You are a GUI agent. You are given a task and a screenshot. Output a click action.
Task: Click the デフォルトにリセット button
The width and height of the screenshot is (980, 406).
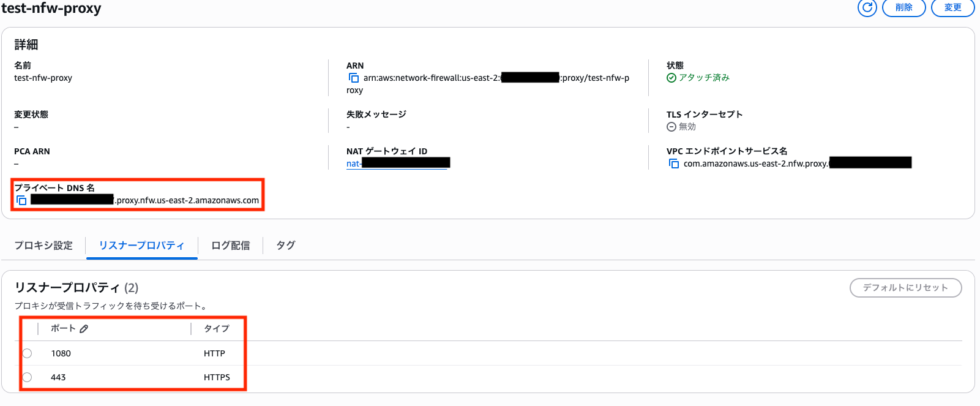pos(905,288)
